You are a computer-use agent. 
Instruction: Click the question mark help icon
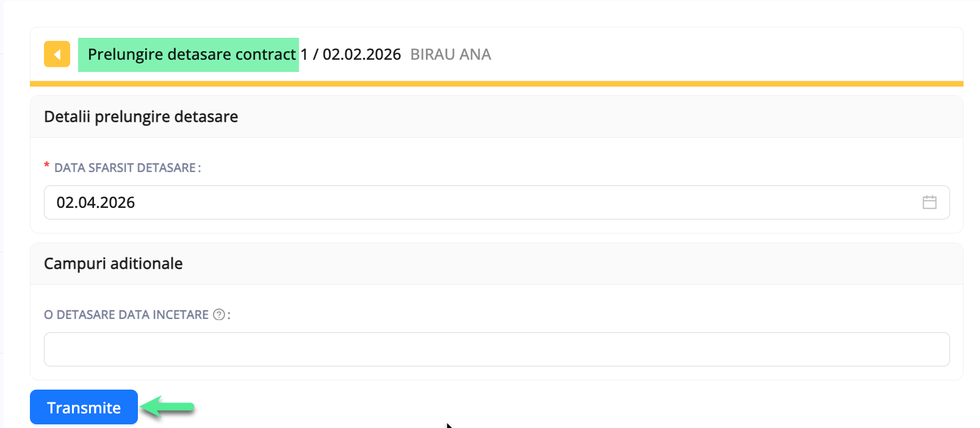point(218,315)
